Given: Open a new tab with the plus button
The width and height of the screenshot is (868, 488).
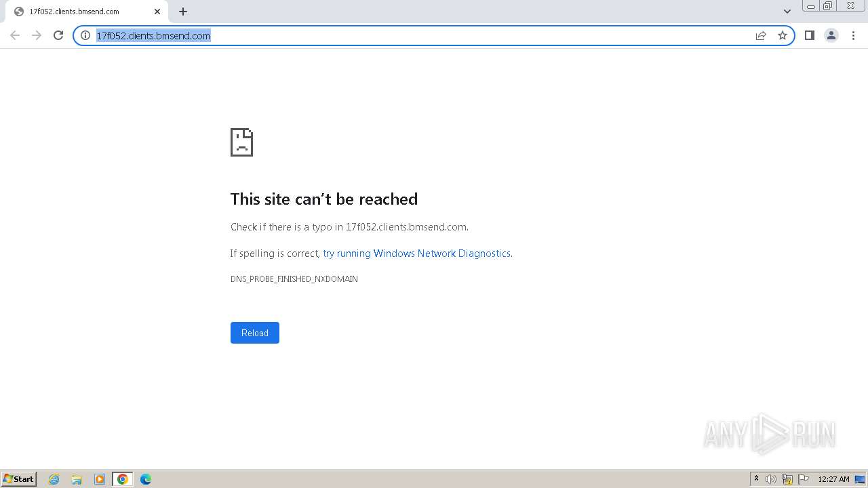Looking at the screenshot, I should point(183,12).
